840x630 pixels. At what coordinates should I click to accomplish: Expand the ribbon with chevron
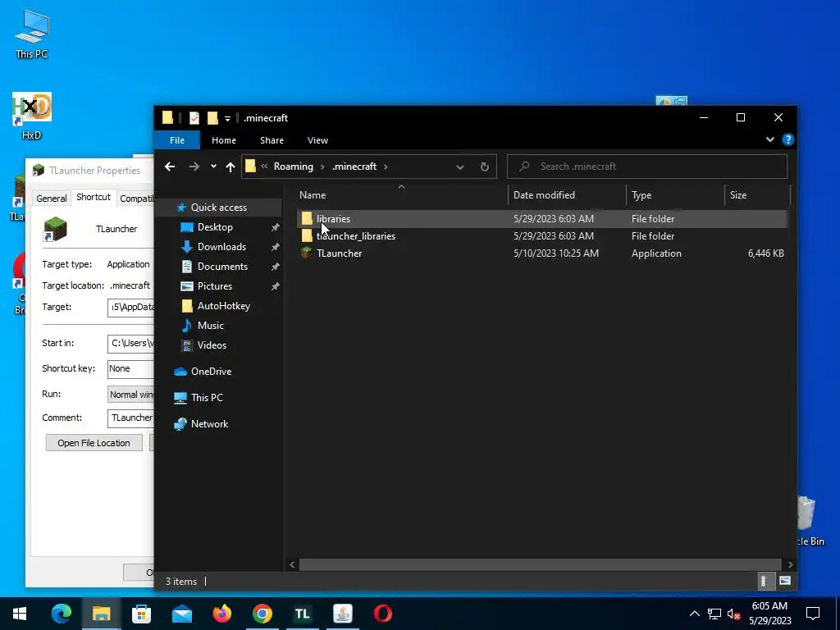tap(769, 139)
